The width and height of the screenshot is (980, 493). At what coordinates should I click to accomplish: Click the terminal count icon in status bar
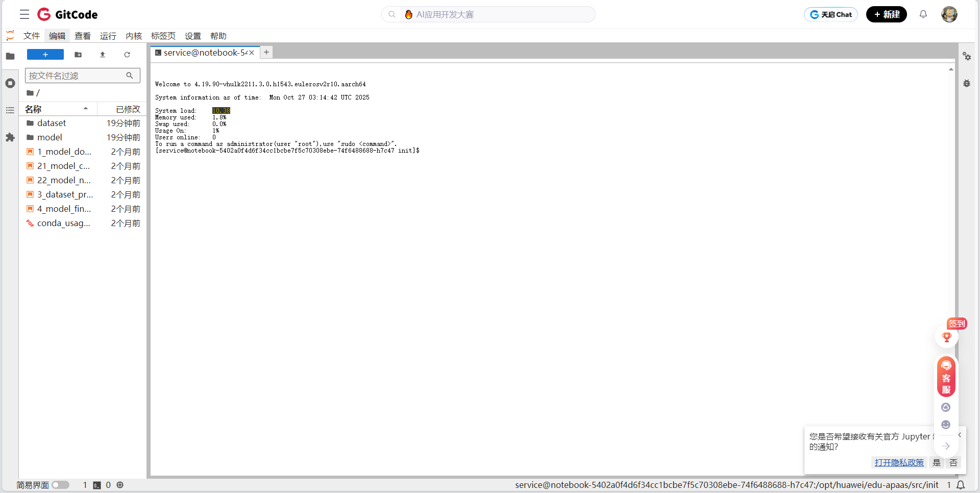tap(97, 485)
